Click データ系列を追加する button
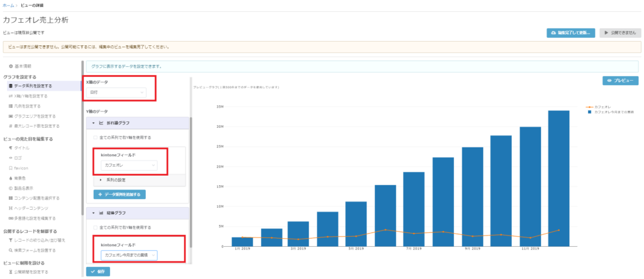 [x=119, y=194]
